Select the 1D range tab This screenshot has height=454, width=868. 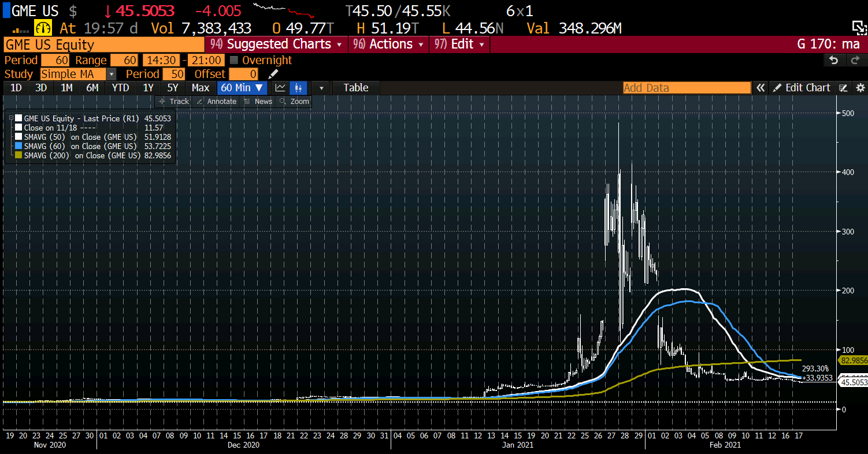16,88
